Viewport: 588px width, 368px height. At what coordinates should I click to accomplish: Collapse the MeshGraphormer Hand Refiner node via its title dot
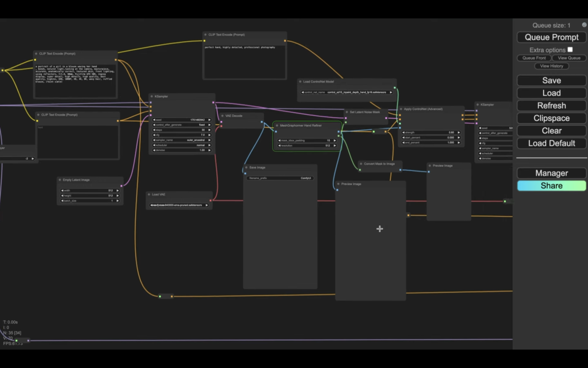[277, 125]
